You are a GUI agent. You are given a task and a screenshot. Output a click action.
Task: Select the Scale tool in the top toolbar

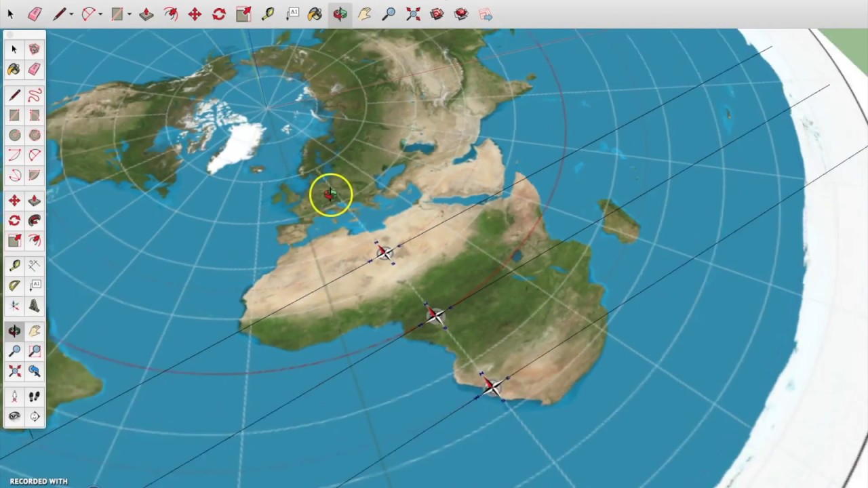point(243,14)
